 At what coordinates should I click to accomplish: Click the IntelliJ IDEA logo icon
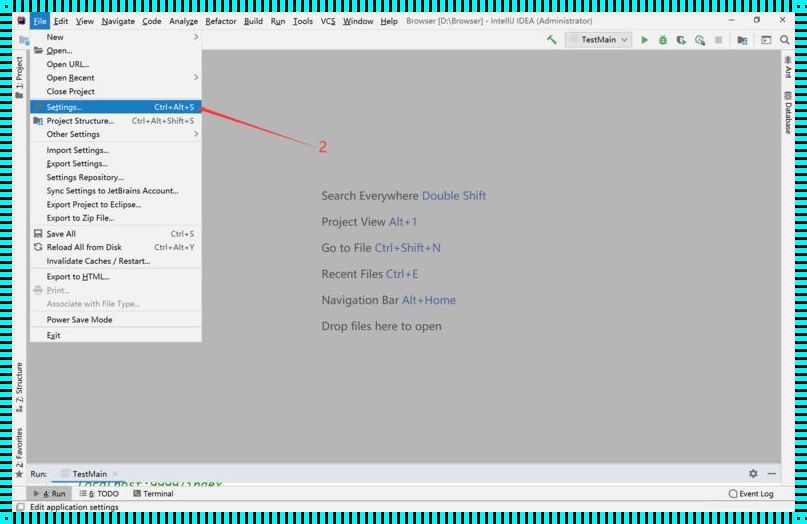pyautogui.click(x=21, y=21)
